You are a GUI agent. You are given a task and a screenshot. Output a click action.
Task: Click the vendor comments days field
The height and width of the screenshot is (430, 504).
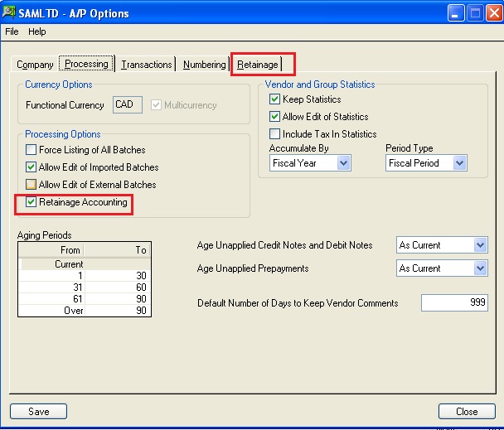click(454, 302)
